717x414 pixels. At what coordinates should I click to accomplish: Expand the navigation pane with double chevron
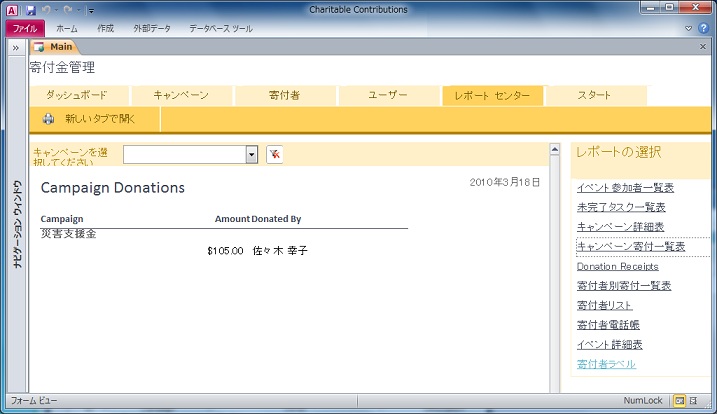point(16,48)
